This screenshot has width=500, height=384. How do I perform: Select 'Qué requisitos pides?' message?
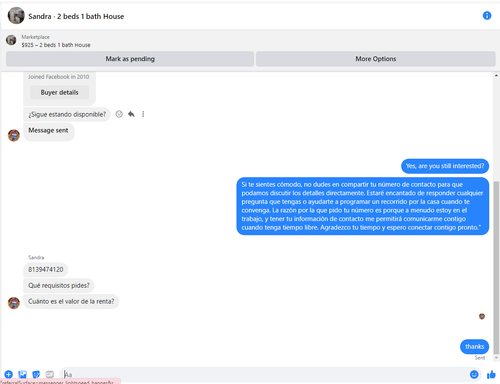click(59, 286)
